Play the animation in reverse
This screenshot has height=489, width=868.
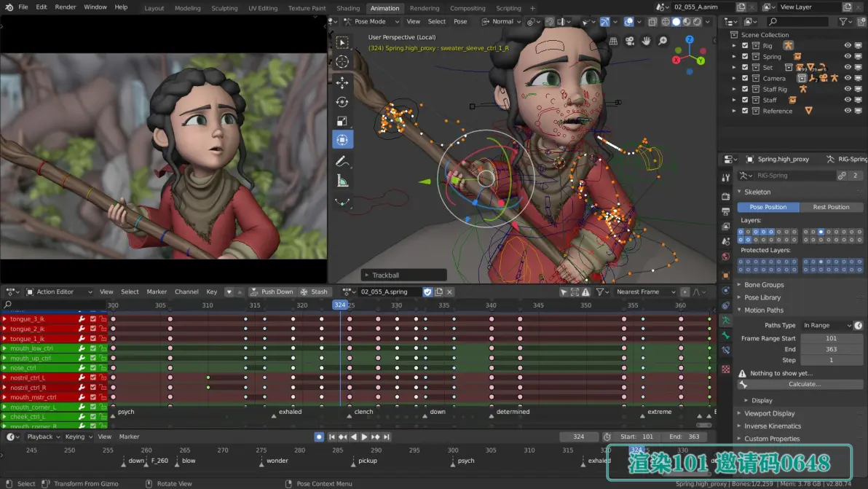[x=354, y=437]
